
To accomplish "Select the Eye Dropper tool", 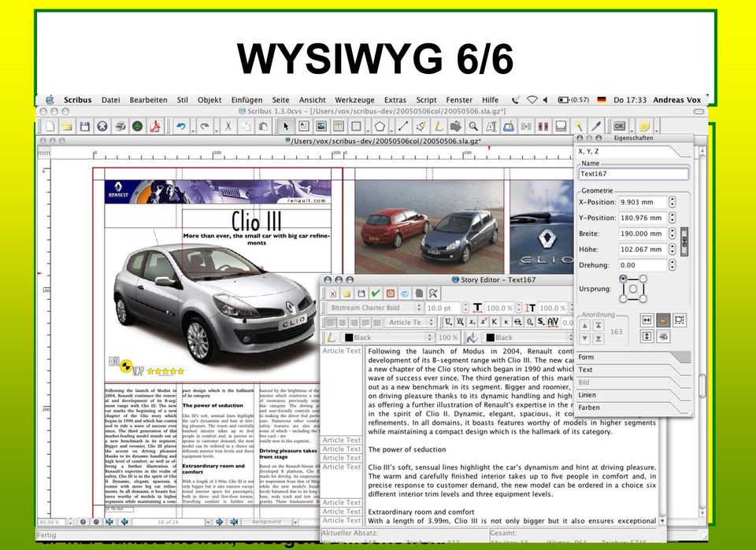I will [596, 126].
